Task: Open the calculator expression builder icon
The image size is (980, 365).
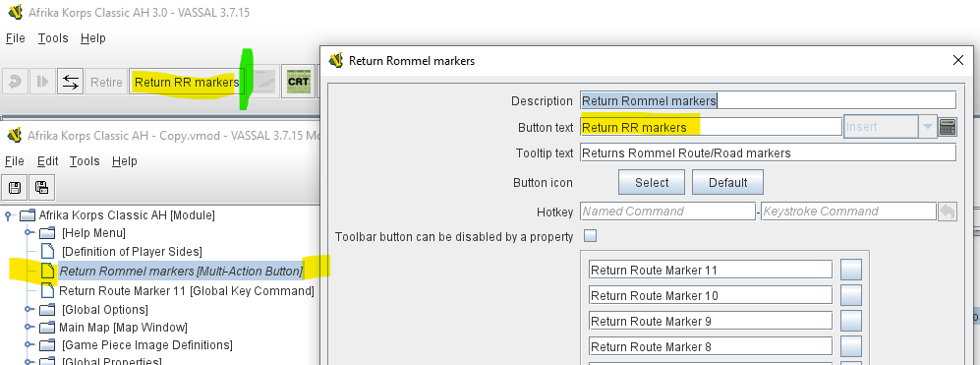Action: pyautogui.click(x=948, y=127)
